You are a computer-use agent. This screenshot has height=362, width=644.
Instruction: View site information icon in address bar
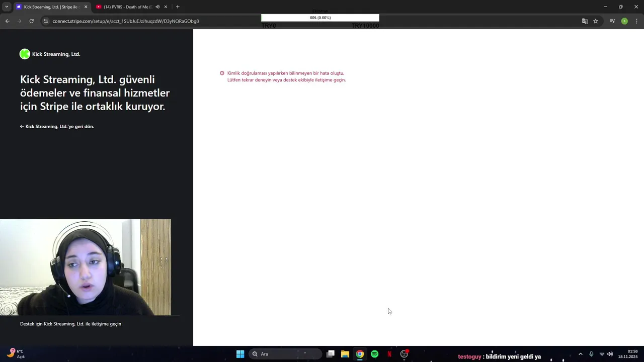point(46,21)
